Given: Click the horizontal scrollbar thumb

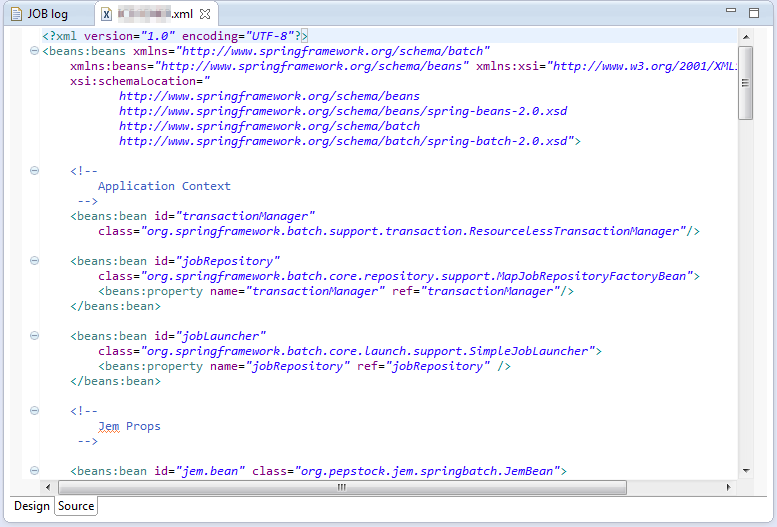Looking at the screenshot, I should pos(342,487).
